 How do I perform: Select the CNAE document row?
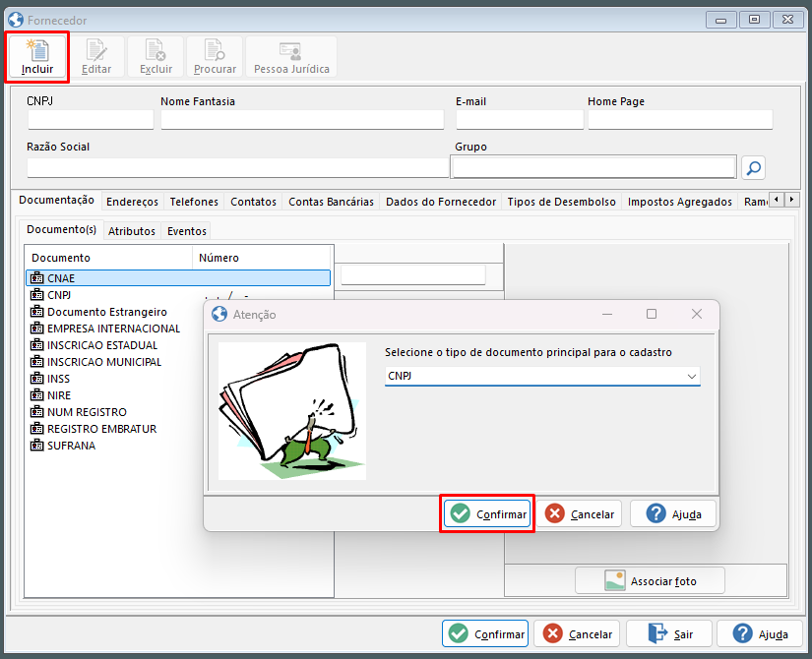(x=177, y=278)
